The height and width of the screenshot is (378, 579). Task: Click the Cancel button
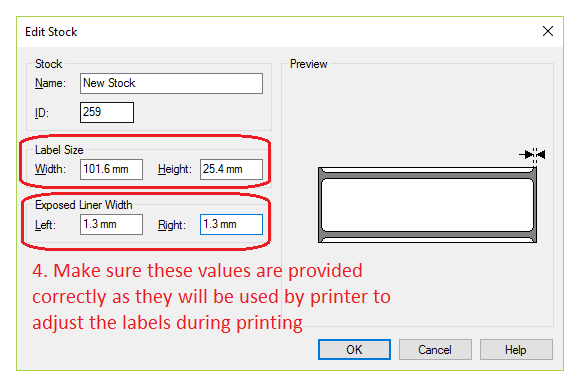(x=435, y=350)
